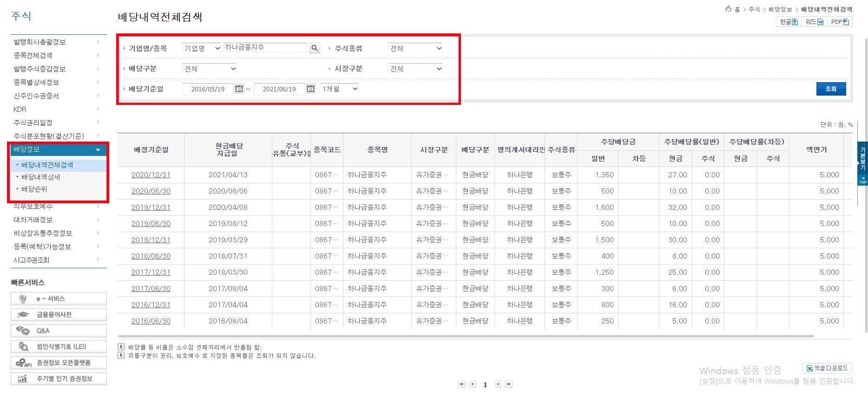Open 법인식별기호 (LEI) quick service
The image size is (868, 401).
click(x=59, y=347)
